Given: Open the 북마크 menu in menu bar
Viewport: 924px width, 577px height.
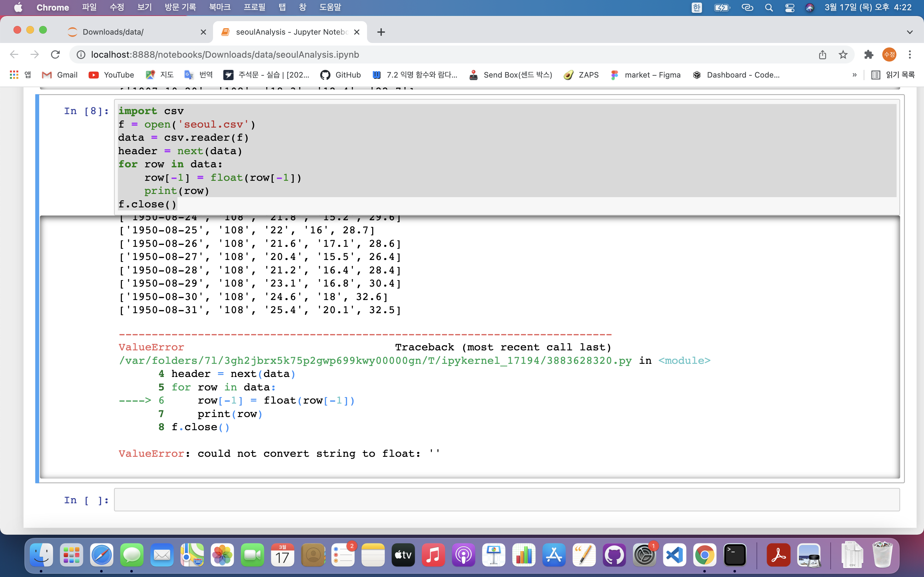Looking at the screenshot, I should (x=219, y=8).
